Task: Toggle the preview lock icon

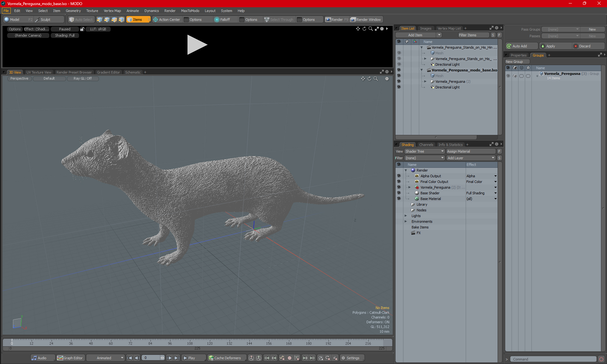Action: point(82,29)
